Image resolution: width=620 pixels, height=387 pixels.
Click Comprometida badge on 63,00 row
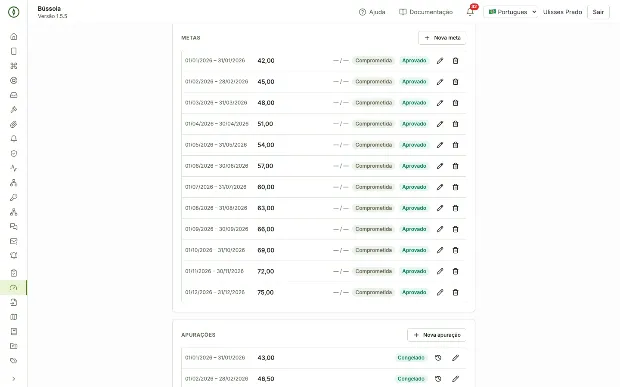(374, 208)
